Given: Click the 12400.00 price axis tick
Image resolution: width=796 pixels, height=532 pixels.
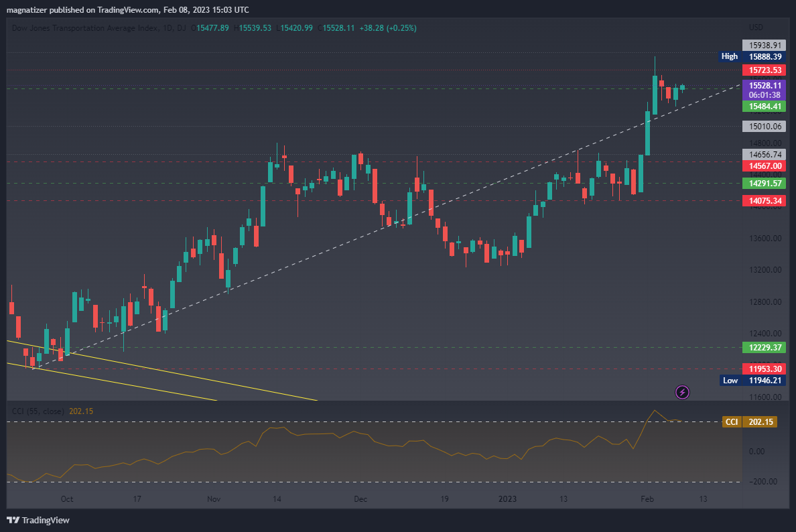Looking at the screenshot, I should pyautogui.click(x=765, y=334).
